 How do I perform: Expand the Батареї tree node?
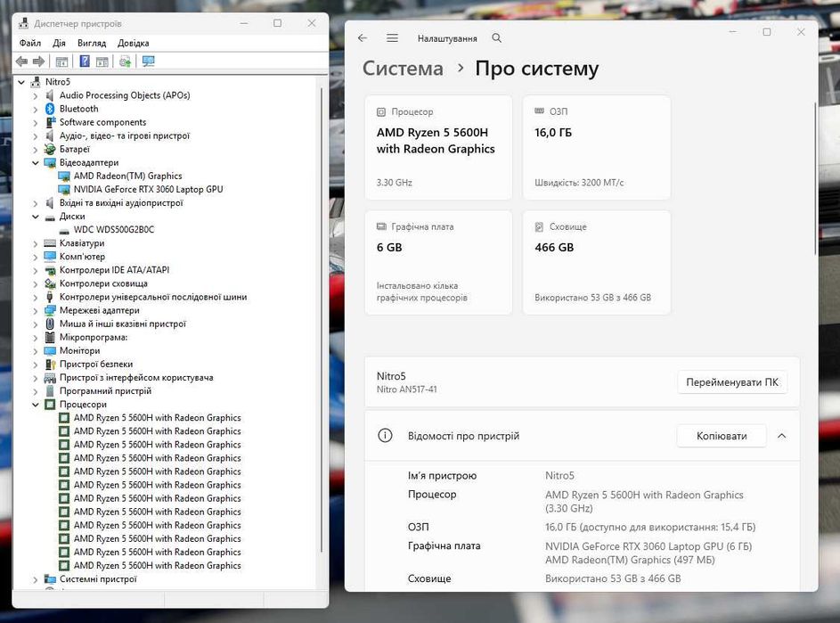point(36,149)
